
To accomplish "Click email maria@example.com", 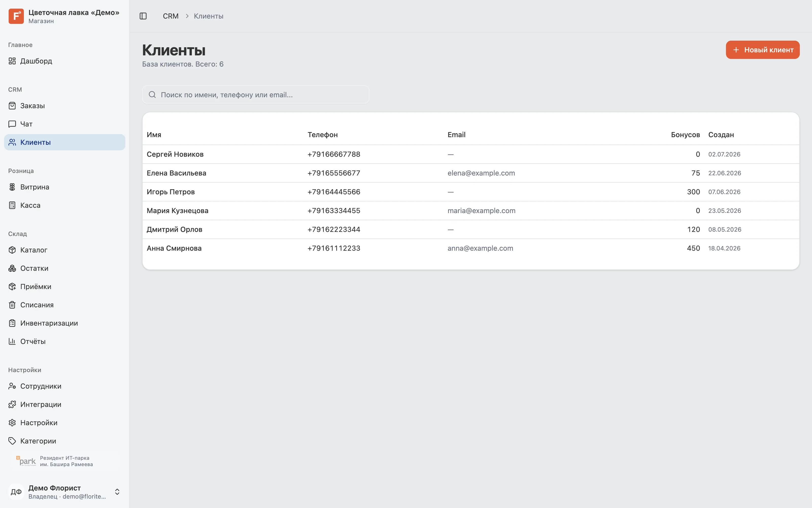I will click(481, 211).
